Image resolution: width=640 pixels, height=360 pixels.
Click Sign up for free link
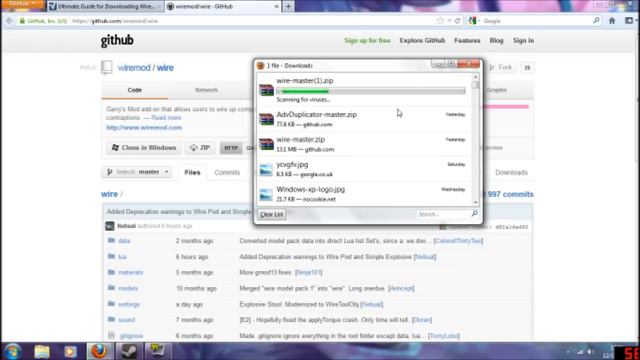(x=367, y=40)
